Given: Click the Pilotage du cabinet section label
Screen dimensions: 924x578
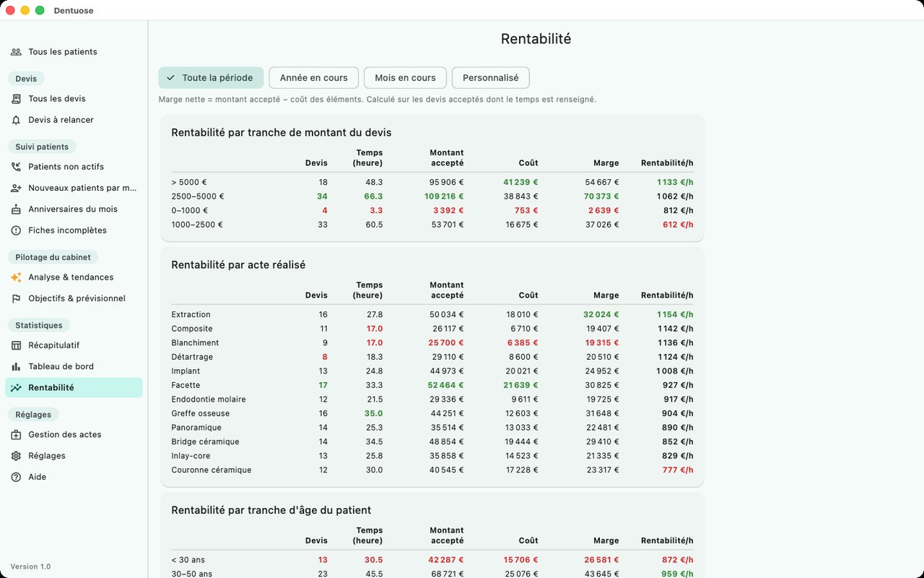Looking at the screenshot, I should pyautogui.click(x=53, y=257).
